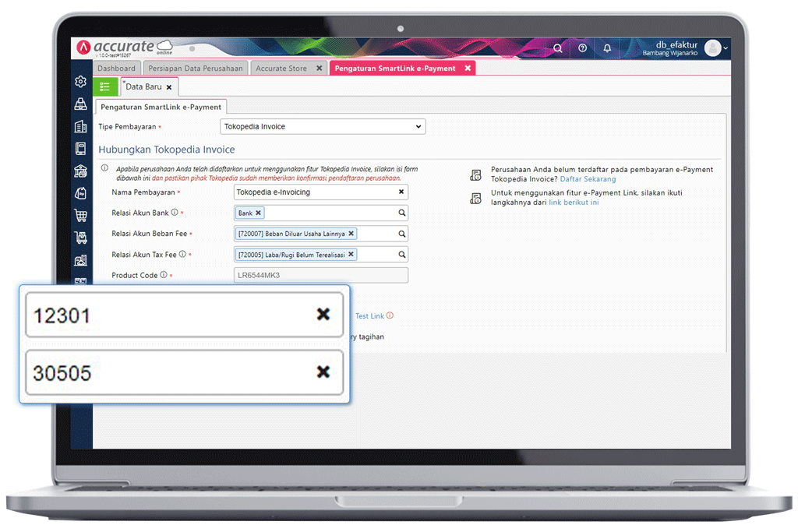Viewport: 798px width, 532px height.
Task: Show info for Relasi Akun Tax Fee
Action: [182, 254]
